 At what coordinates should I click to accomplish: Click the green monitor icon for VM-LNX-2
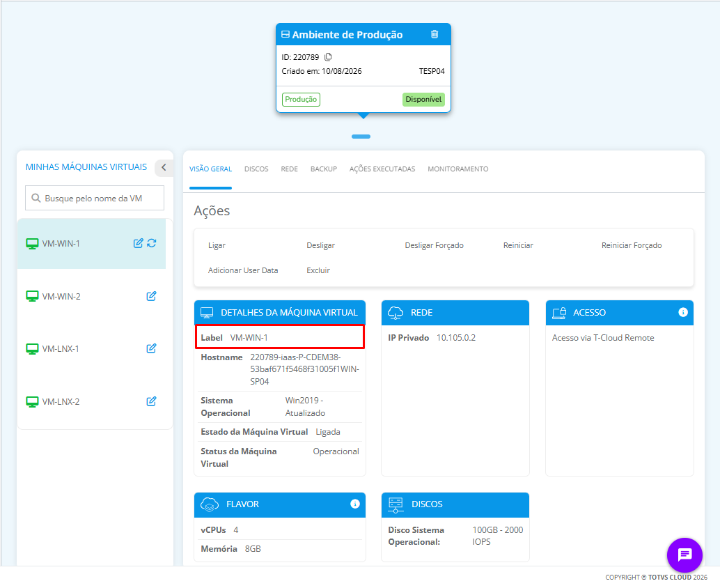32,402
